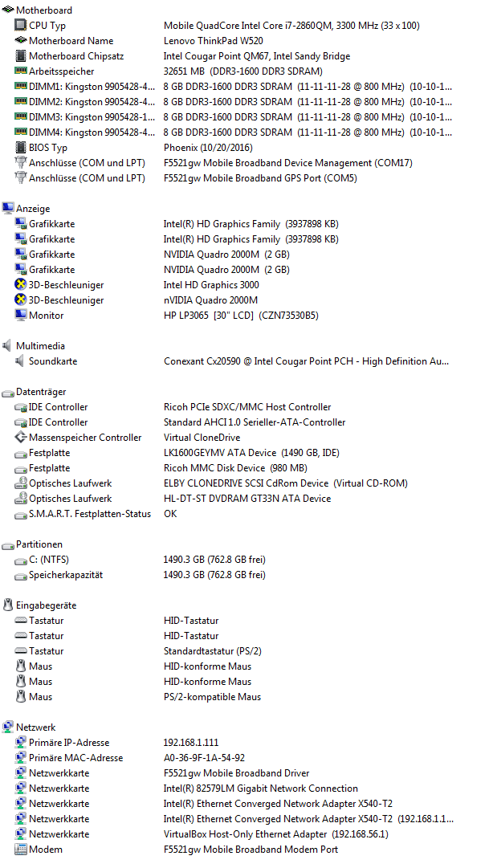Viewport: 493px width, 868px height.
Task: Click the S.M.A.R.T. Festplatten-Status icon
Action: point(20,515)
